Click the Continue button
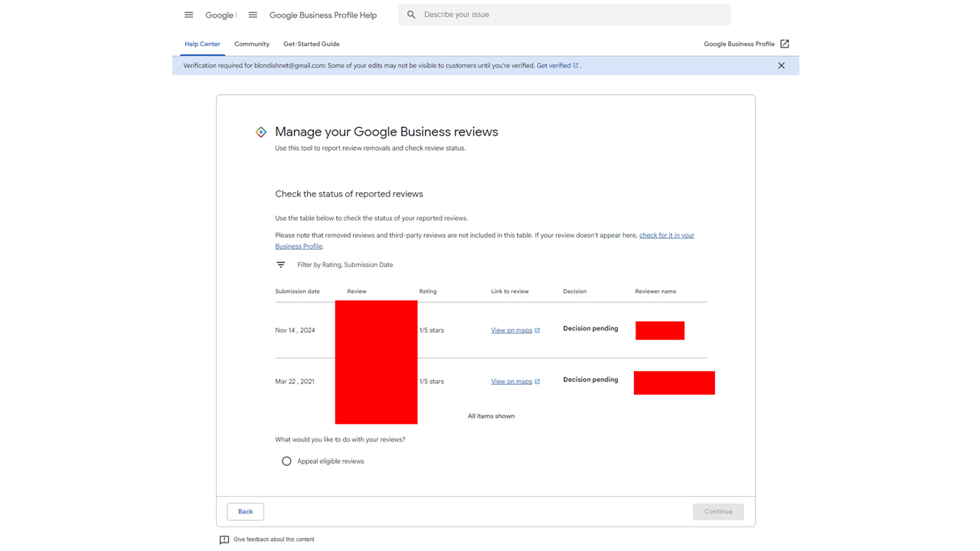 point(718,511)
